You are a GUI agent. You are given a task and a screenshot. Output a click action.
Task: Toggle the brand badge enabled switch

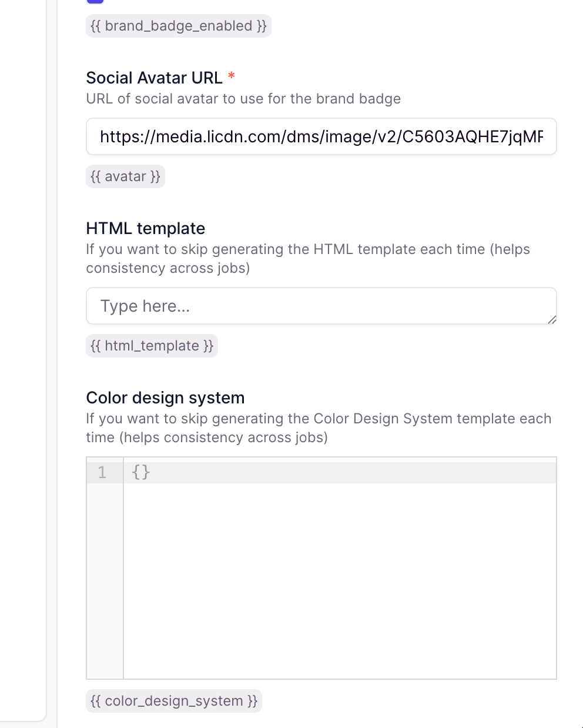click(95, 2)
